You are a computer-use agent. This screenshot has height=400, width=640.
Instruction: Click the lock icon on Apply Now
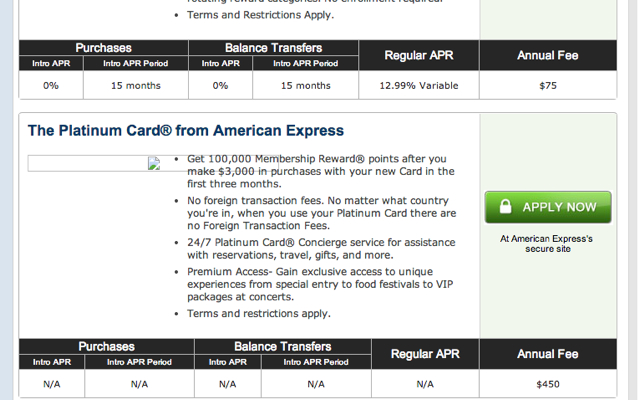point(505,207)
